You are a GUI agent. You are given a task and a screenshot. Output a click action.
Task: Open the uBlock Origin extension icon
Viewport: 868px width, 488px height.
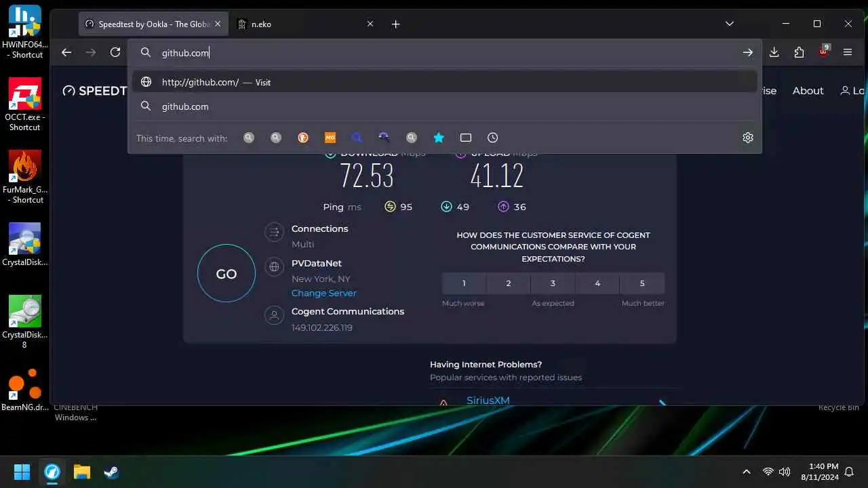(x=824, y=52)
